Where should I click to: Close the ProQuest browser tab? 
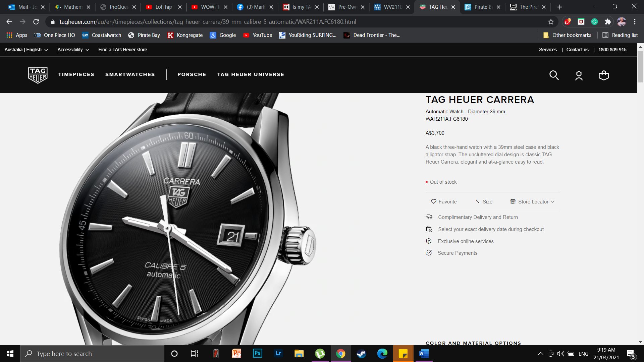(134, 7)
